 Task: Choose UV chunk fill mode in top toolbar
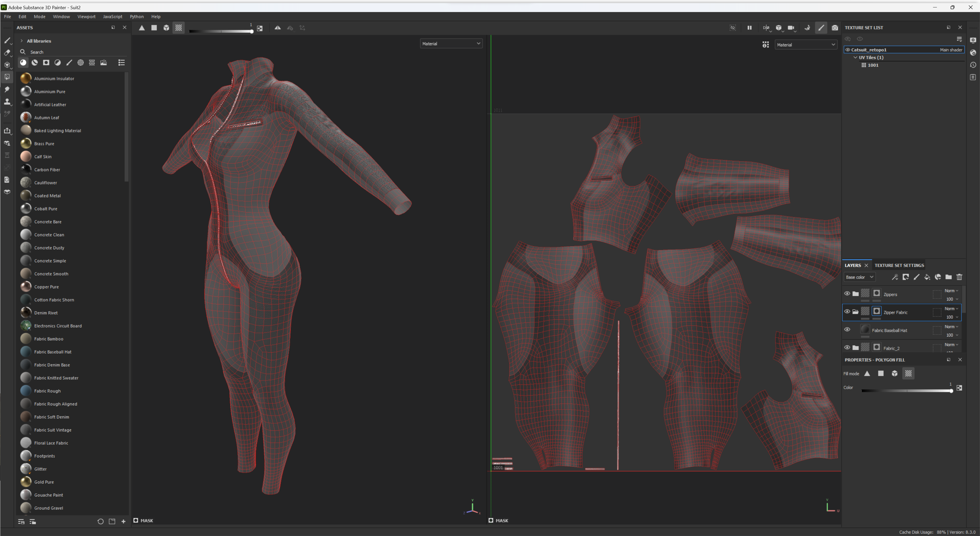(x=178, y=28)
